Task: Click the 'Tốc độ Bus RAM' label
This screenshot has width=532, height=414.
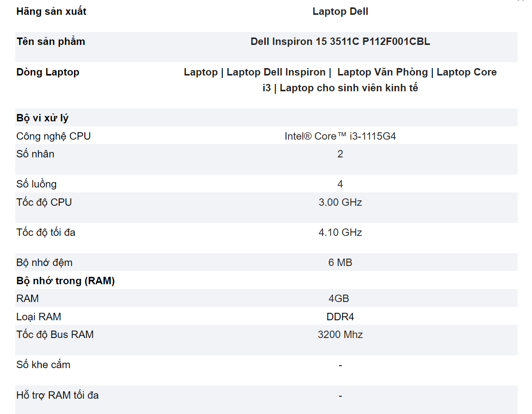Action: [55, 335]
